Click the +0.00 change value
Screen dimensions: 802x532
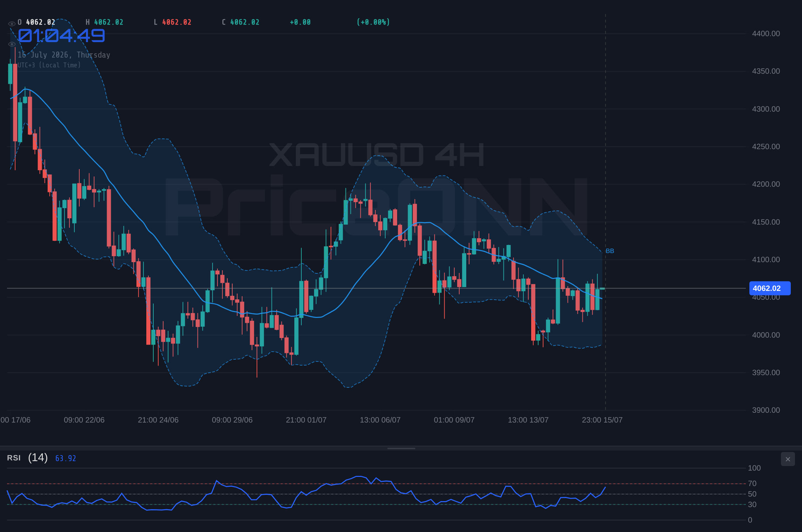point(300,22)
